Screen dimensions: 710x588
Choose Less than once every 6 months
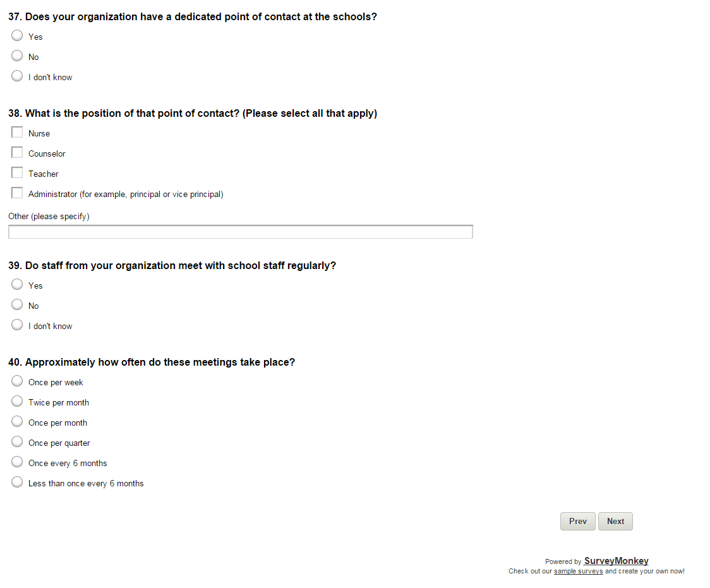coord(17,483)
